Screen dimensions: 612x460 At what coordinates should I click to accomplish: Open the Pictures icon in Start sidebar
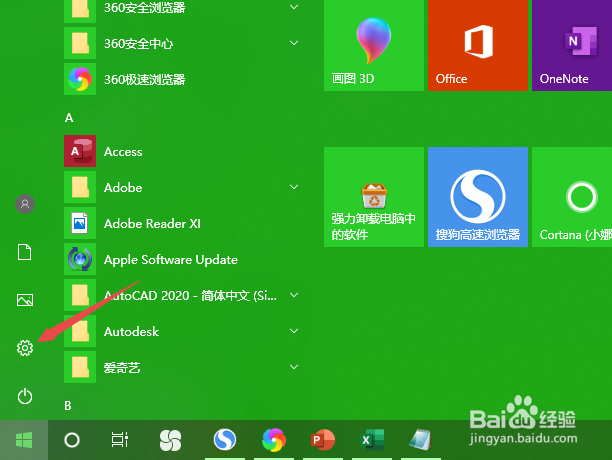[x=25, y=300]
